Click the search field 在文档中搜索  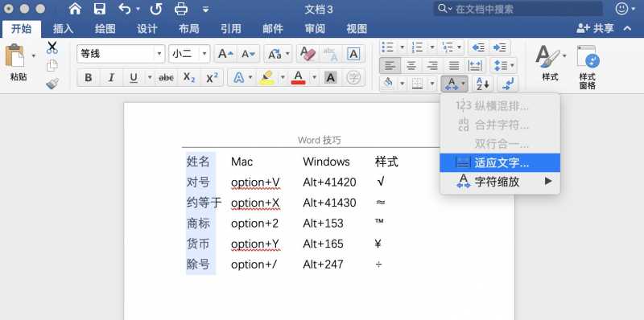(x=518, y=9)
